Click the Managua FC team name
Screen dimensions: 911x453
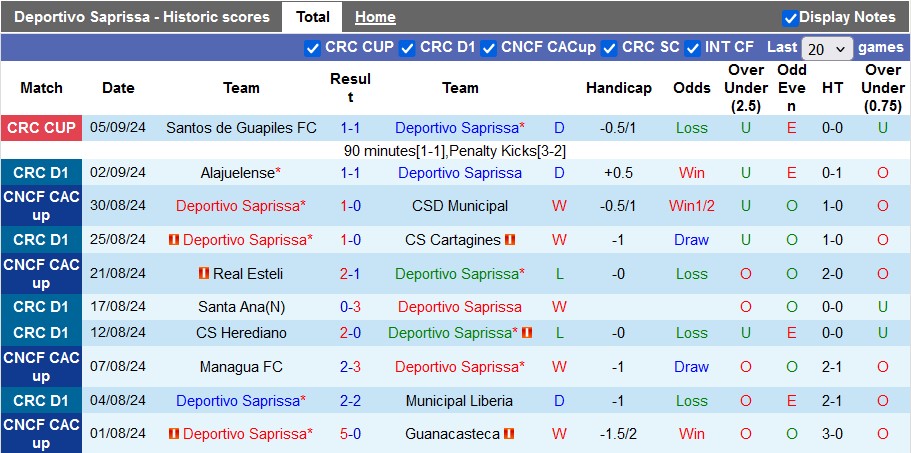tap(241, 367)
